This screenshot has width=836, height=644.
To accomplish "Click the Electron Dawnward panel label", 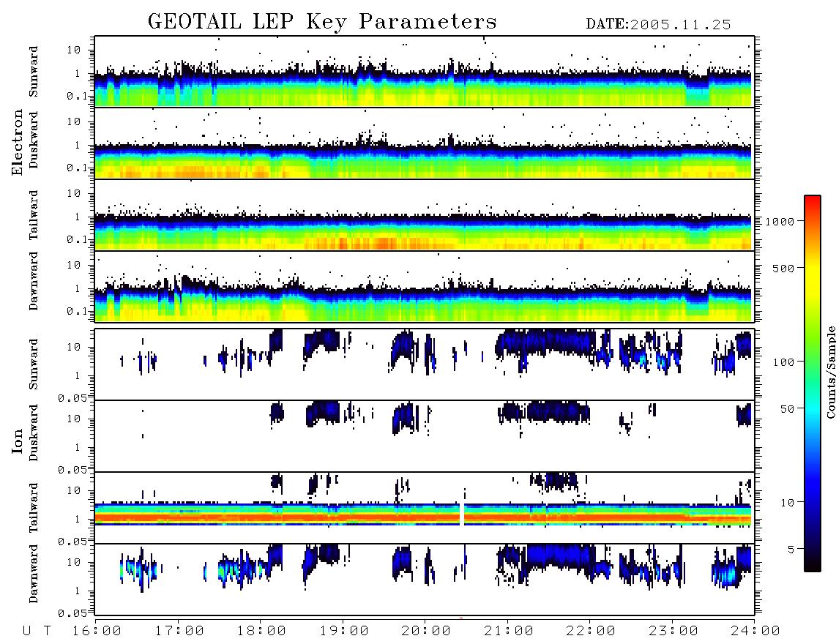I will point(34,282).
